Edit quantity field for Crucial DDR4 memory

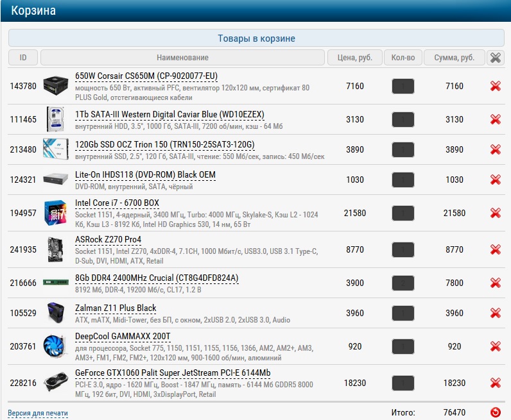click(x=403, y=283)
